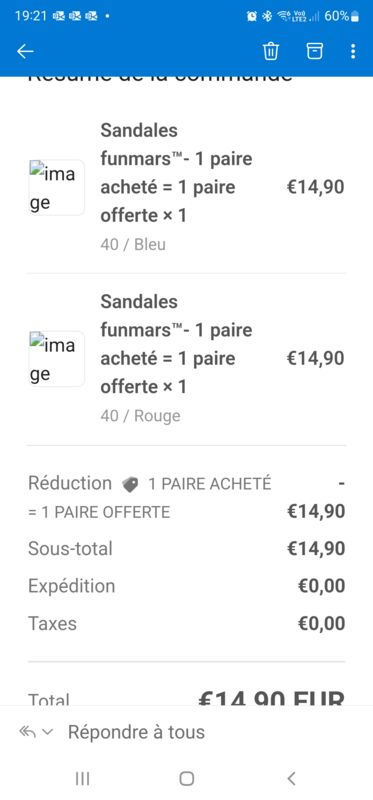Delete this email with the trash icon
This screenshot has width=373, height=800.
pyautogui.click(x=270, y=51)
